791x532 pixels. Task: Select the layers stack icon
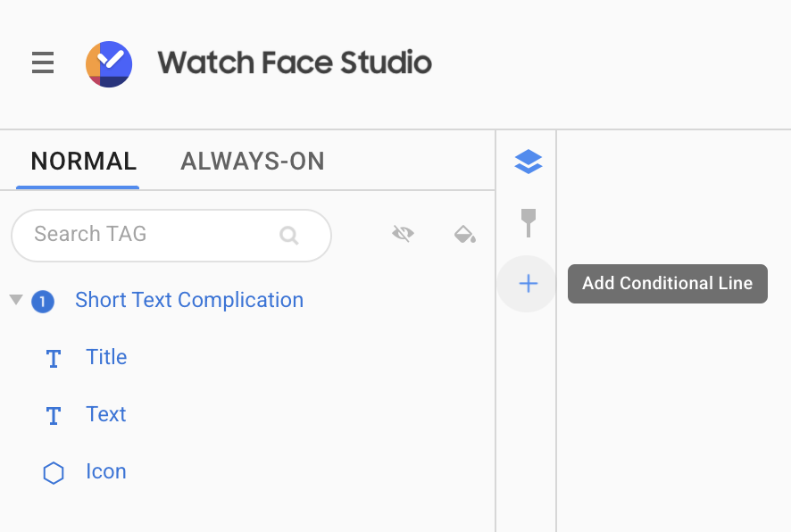coord(529,162)
